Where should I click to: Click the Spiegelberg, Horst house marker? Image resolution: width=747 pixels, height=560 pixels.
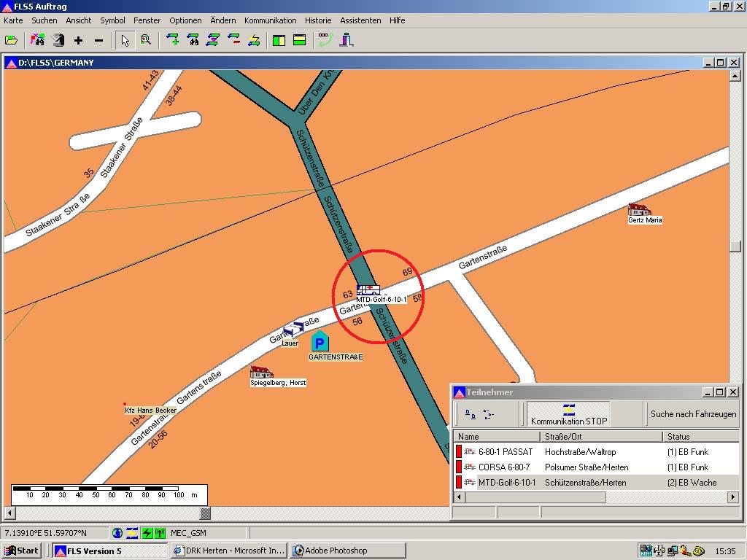pyautogui.click(x=261, y=372)
